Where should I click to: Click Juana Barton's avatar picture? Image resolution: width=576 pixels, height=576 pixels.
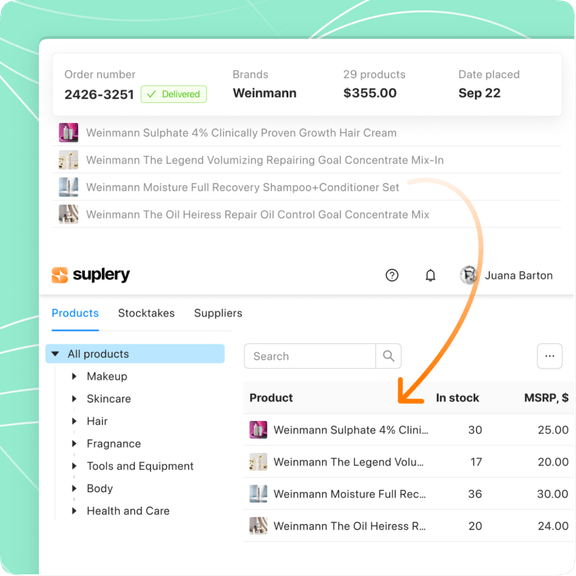469,275
